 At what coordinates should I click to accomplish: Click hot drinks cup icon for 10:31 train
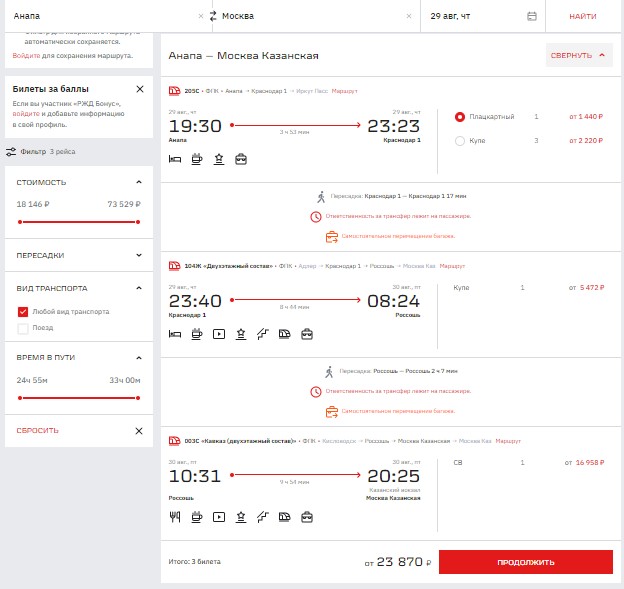pyautogui.click(x=197, y=517)
